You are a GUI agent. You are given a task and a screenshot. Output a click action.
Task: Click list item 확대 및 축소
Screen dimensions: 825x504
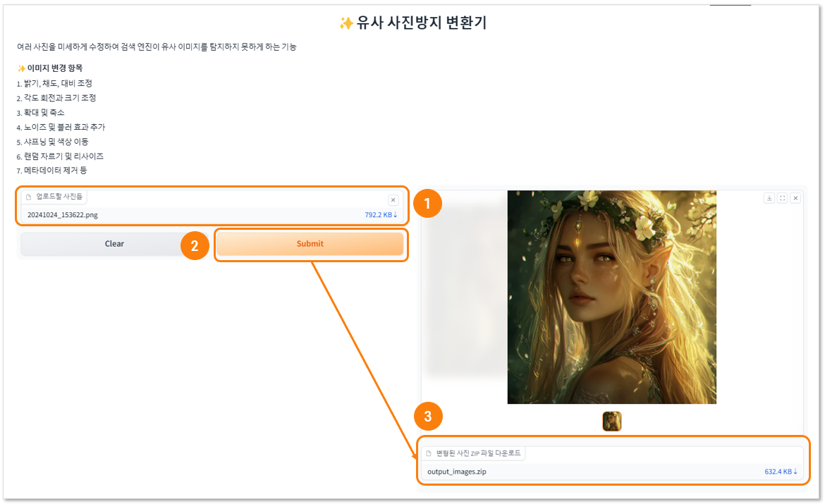tap(44, 113)
